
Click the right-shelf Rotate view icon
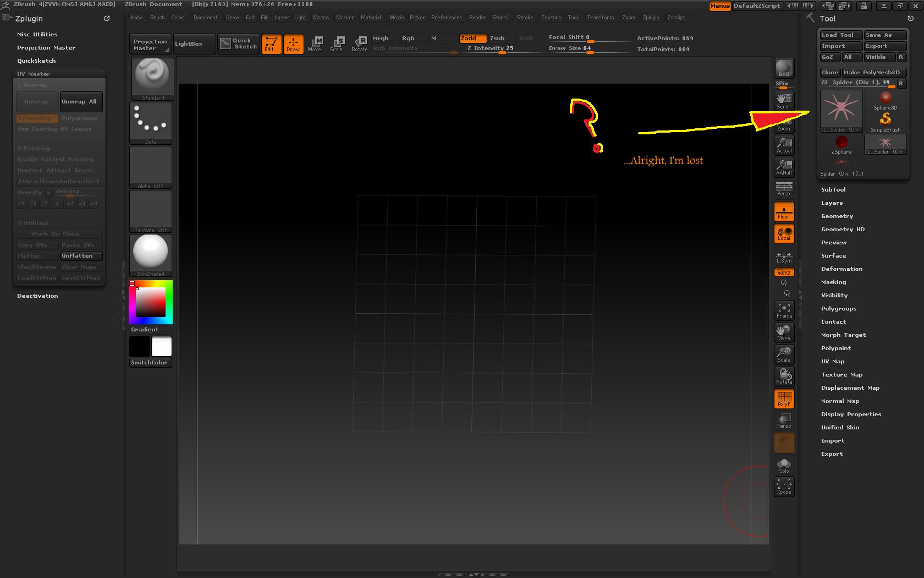click(x=784, y=377)
